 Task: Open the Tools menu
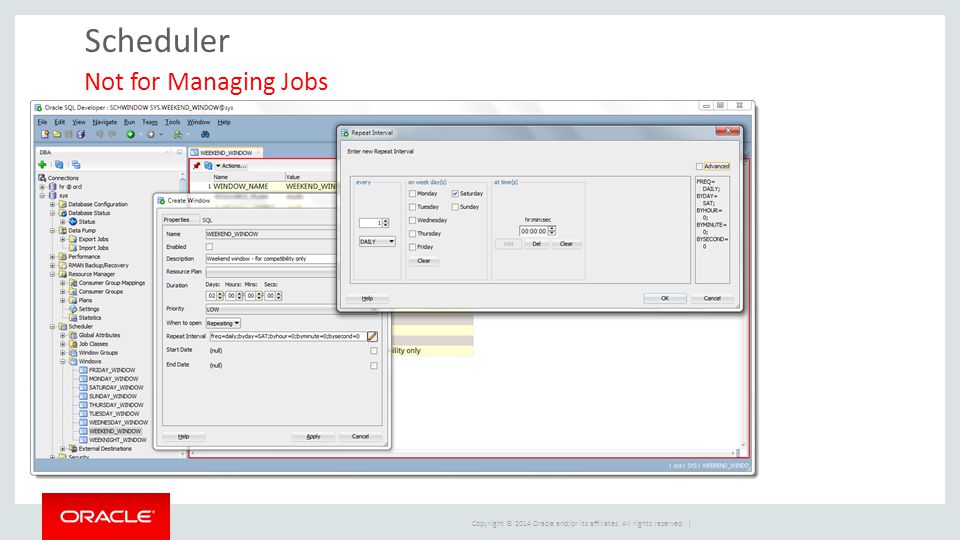point(173,122)
